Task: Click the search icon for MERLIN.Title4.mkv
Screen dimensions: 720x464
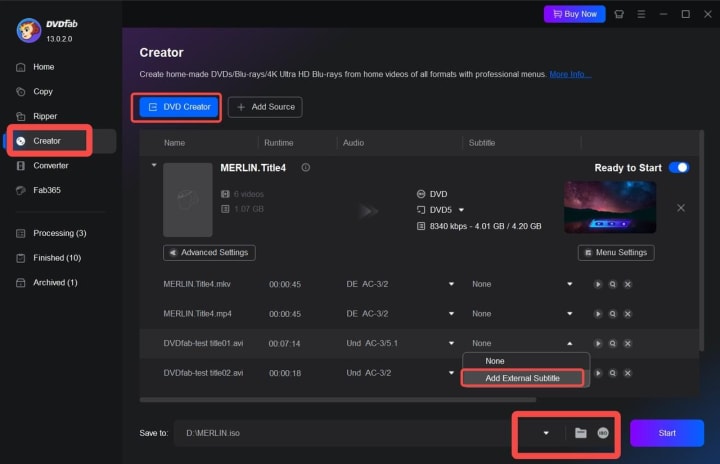Action: (x=613, y=284)
